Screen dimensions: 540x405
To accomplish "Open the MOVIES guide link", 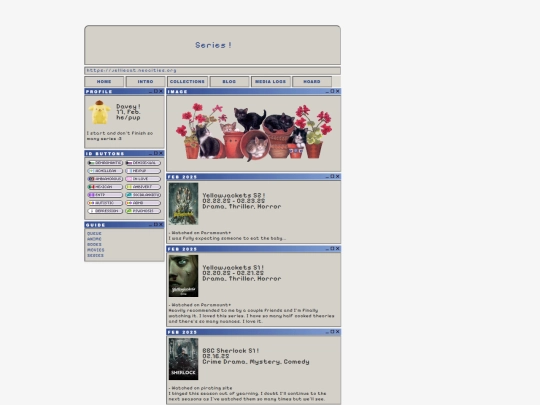I will point(96,250).
